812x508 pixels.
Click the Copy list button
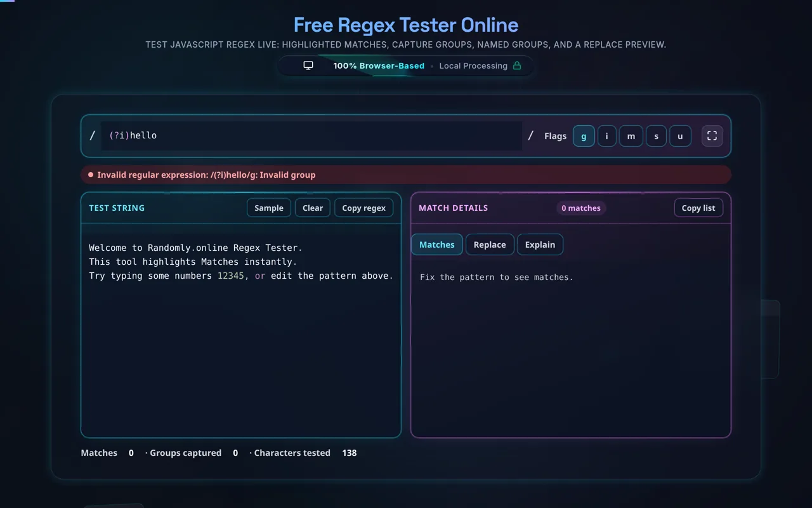click(698, 208)
